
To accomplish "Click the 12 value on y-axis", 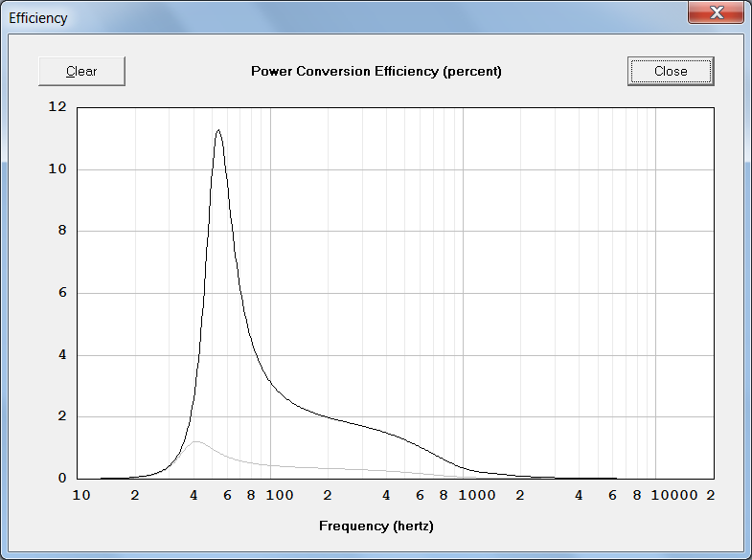I will [x=57, y=106].
